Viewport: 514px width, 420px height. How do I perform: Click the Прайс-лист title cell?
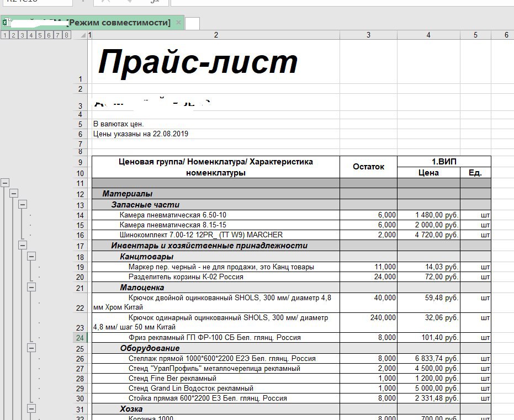point(216,62)
